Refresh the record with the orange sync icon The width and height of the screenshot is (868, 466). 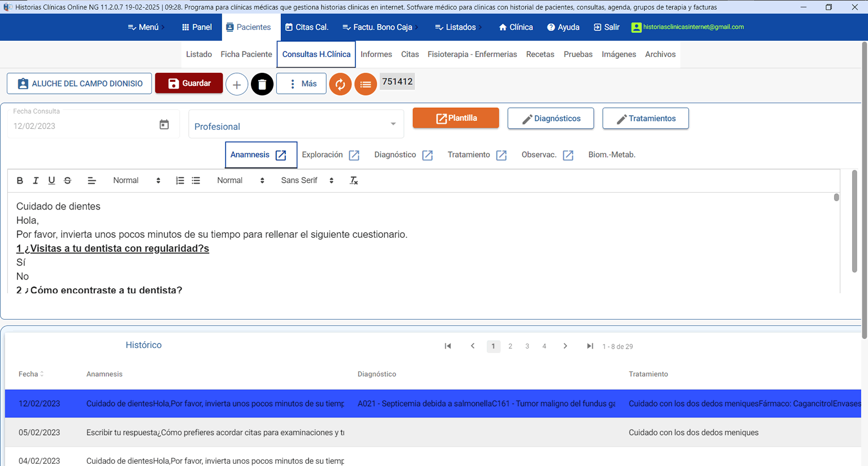click(x=340, y=83)
